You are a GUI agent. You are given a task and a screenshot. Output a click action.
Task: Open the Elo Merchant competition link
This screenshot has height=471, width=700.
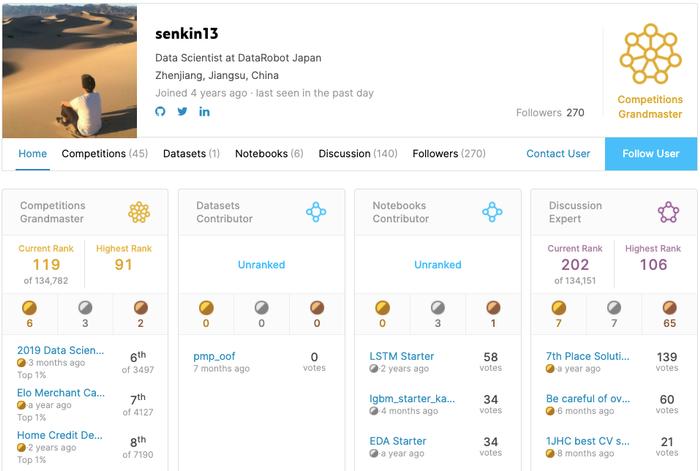pos(61,393)
